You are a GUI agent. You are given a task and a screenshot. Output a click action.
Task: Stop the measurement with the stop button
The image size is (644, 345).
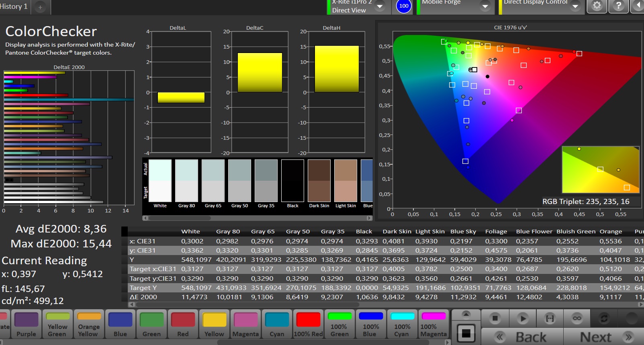[x=495, y=318]
